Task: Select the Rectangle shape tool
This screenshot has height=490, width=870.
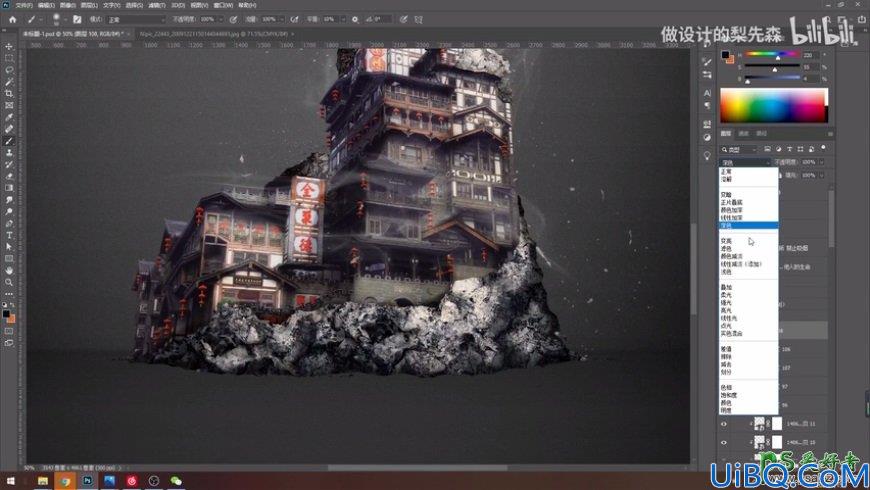Action: click(x=9, y=259)
